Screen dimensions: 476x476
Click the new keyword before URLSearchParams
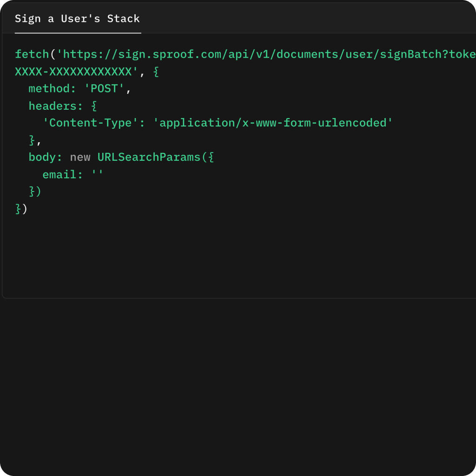pos(80,157)
